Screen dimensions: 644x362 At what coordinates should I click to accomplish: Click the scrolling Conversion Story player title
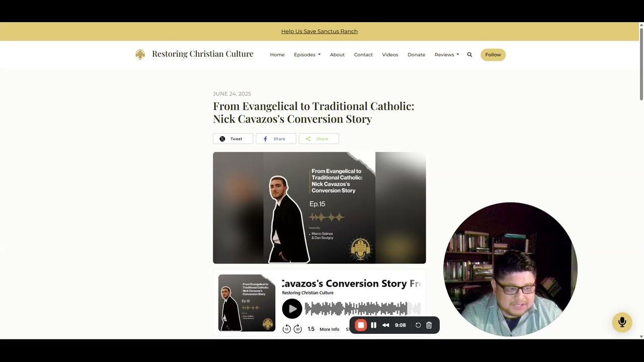(x=351, y=284)
